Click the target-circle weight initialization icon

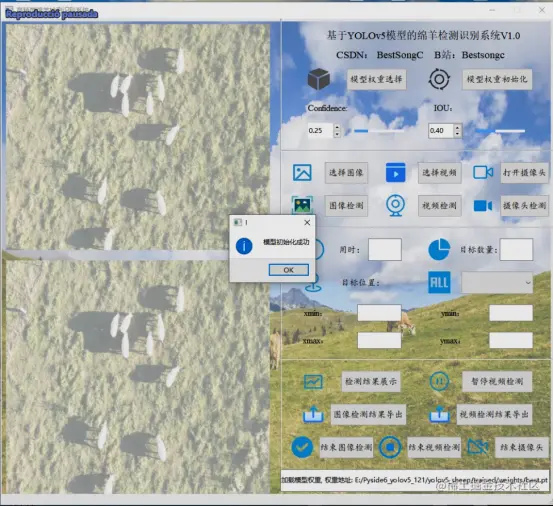click(x=439, y=79)
